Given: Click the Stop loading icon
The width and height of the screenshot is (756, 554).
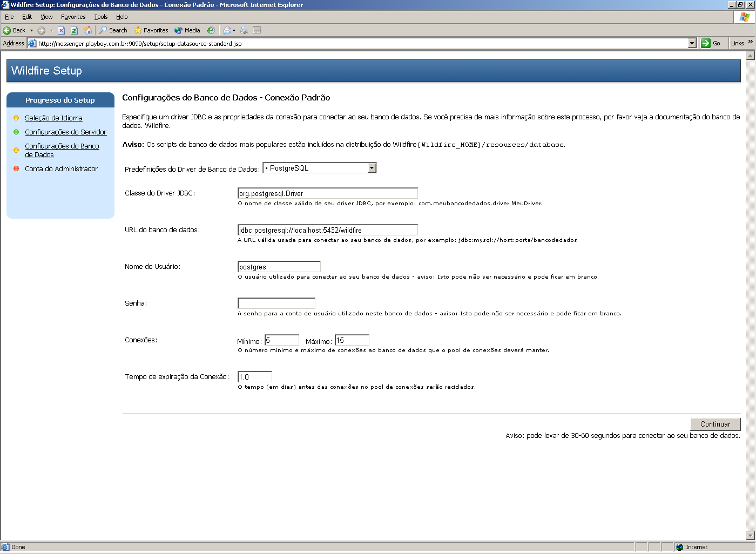Looking at the screenshot, I should coord(61,30).
